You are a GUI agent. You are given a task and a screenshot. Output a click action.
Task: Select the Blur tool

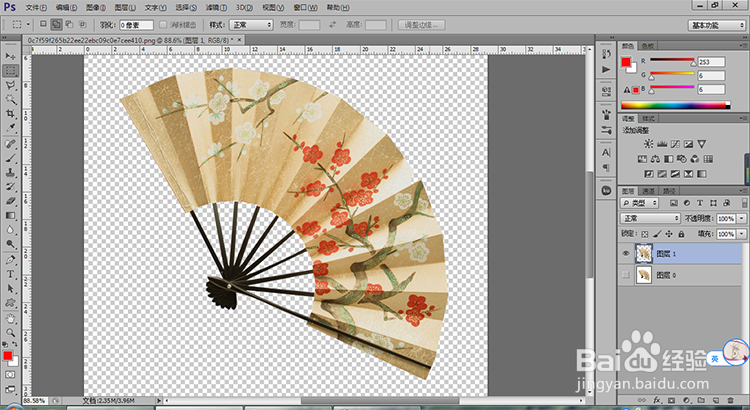[x=11, y=230]
